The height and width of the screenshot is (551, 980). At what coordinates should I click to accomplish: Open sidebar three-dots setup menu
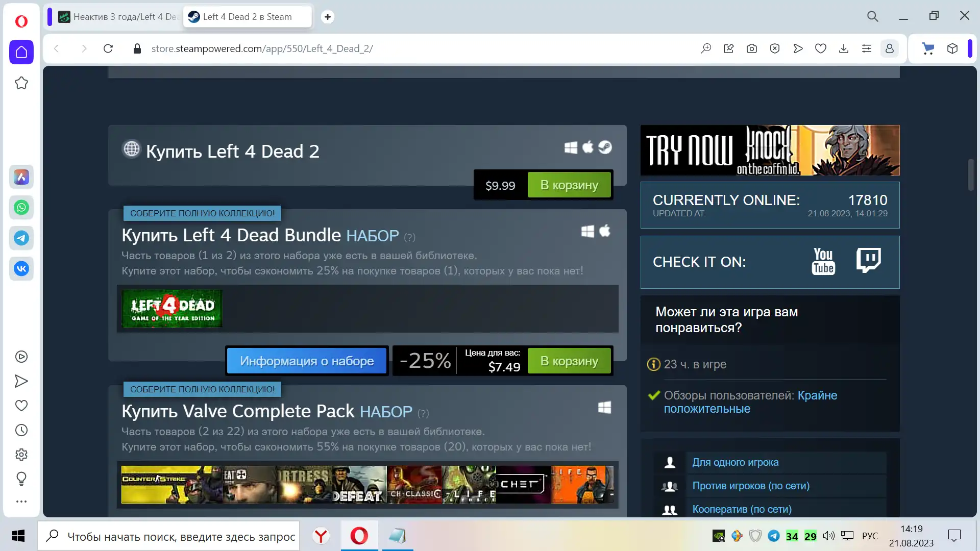[21, 502]
